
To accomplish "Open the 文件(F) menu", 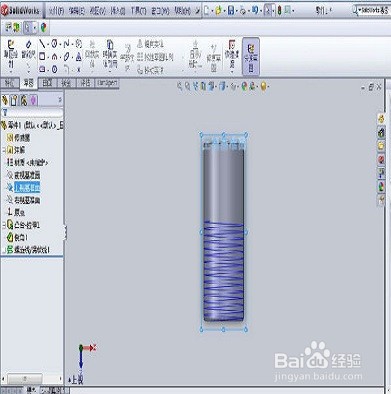I will click(x=56, y=11).
